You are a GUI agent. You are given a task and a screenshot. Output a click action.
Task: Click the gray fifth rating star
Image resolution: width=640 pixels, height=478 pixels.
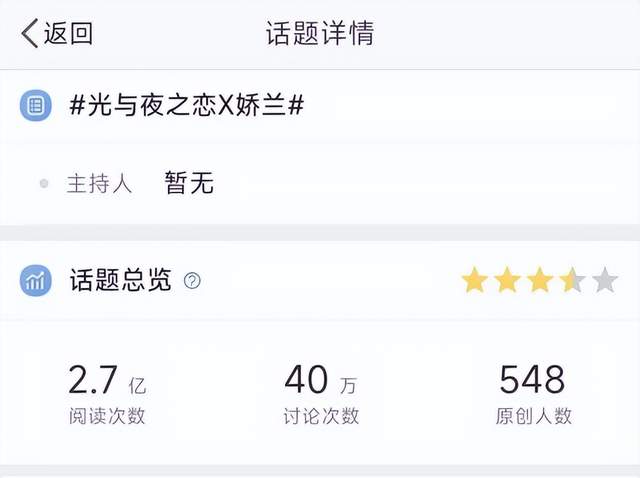605,280
